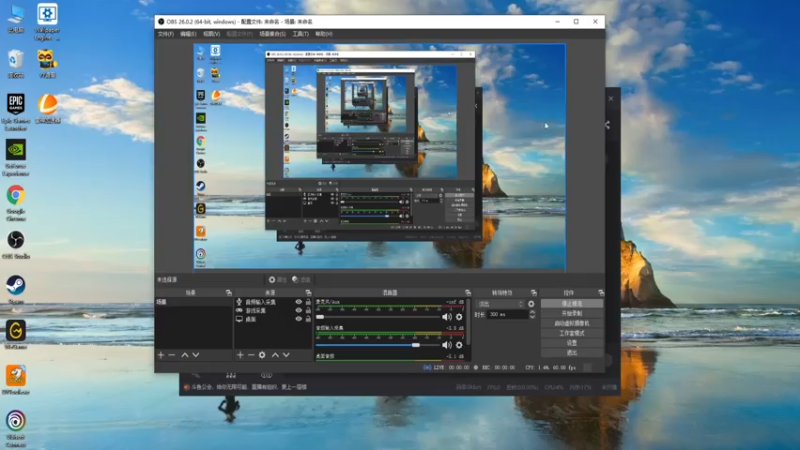Toggle the lock on the 桌面 source
800x450 pixels.
coord(308,319)
